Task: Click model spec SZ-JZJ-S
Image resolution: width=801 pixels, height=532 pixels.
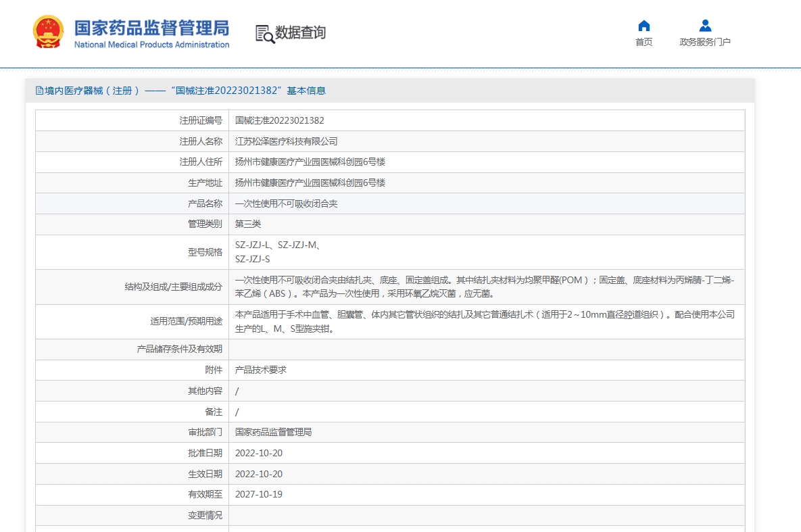Action: click(x=252, y=260)
